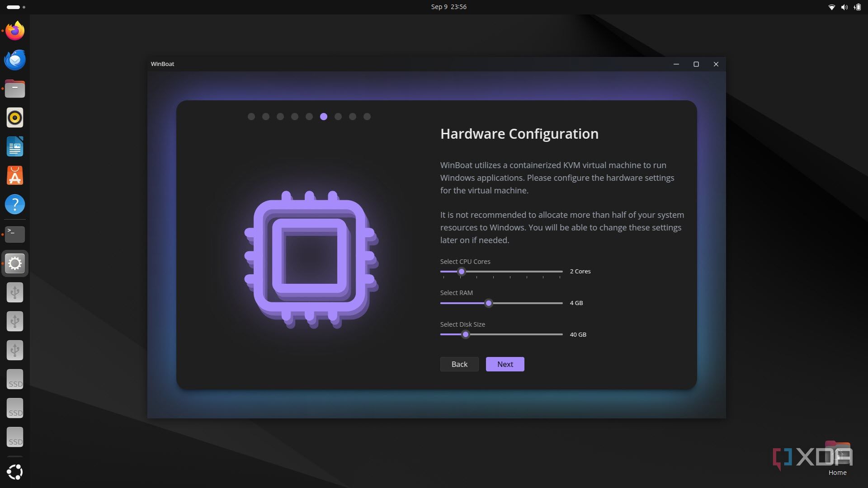The width and height of the screenshot is (868, 488).
Task: Click the Wi-Fi icon in top bar
Action: 831,7
